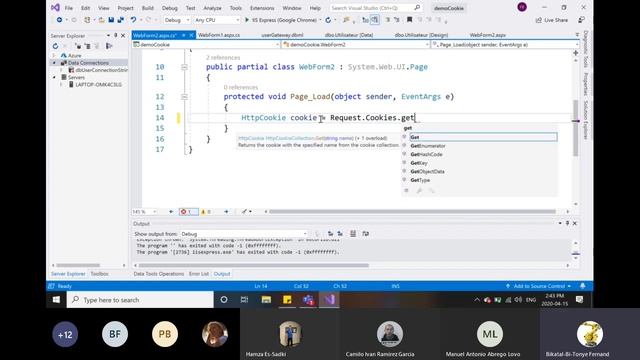Click the warnings count indicator

(206, 211)
